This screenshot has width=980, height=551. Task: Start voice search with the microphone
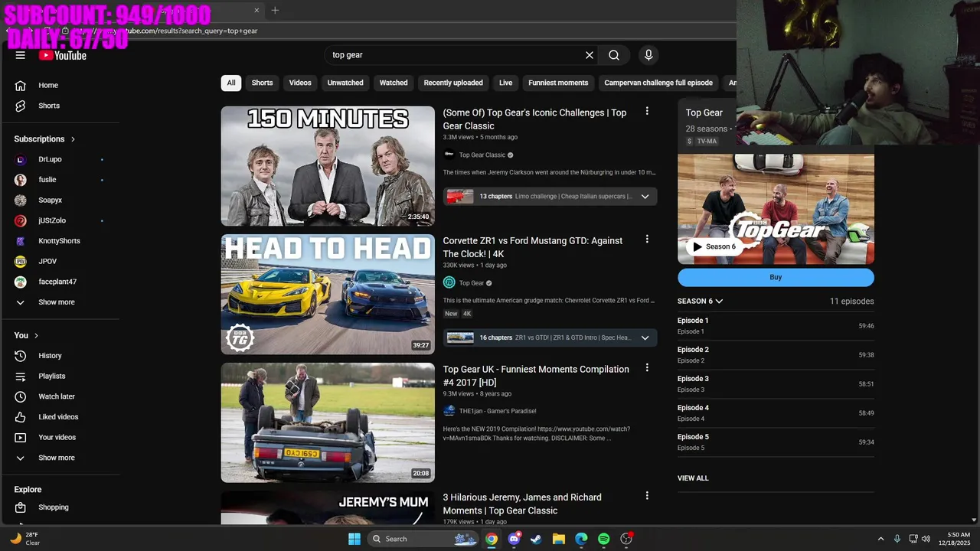648,55
